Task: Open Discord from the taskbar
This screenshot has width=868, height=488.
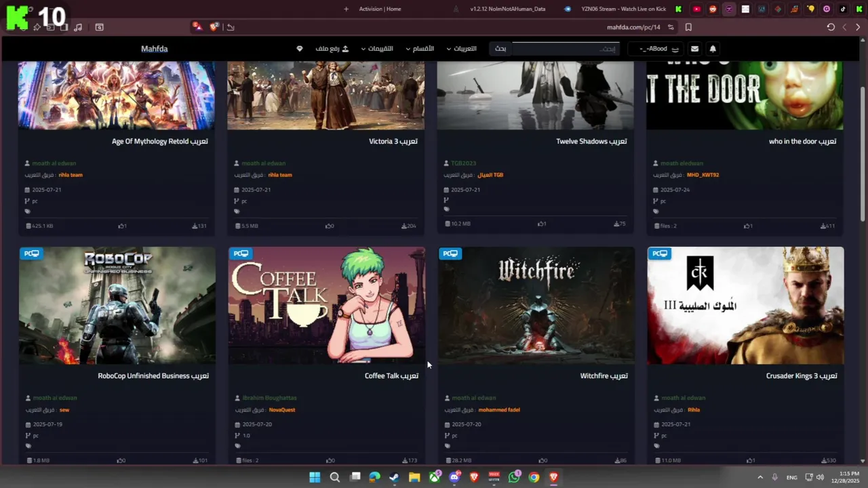Action: point(454,477)
